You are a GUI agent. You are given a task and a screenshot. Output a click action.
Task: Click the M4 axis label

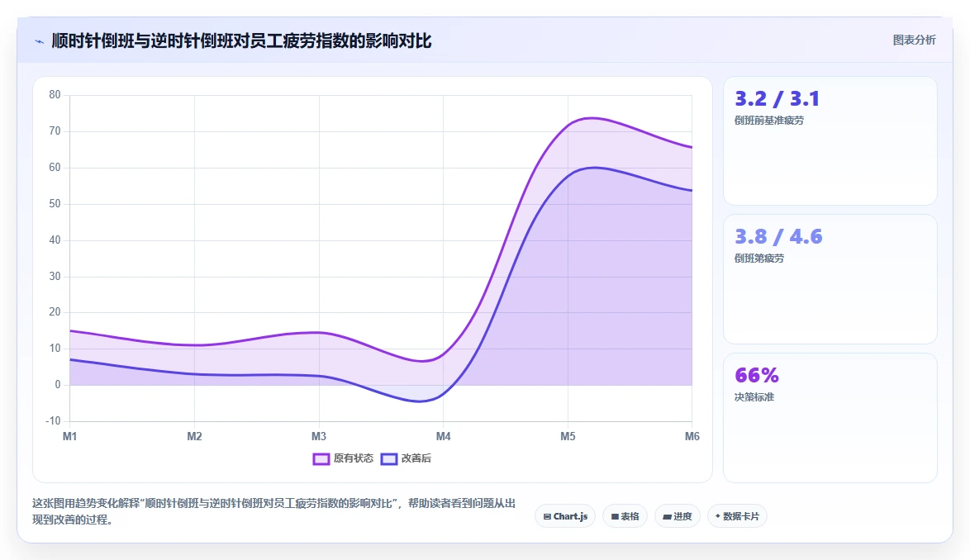(x=444, y=436)
